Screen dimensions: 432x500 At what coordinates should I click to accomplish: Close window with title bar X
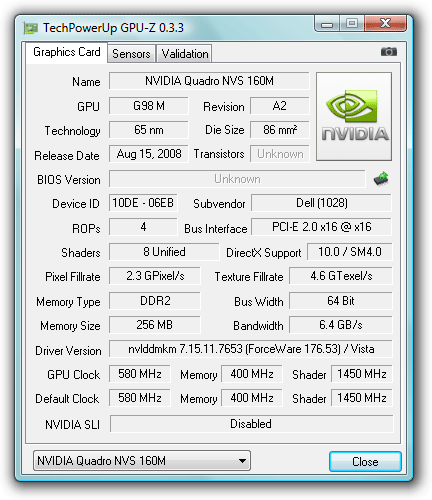tap(386, 23)
